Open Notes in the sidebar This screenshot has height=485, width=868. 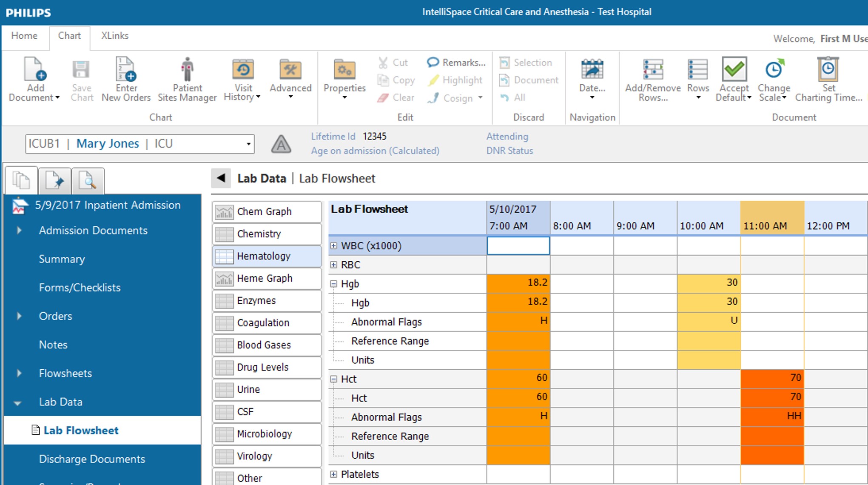click(53, 345)
